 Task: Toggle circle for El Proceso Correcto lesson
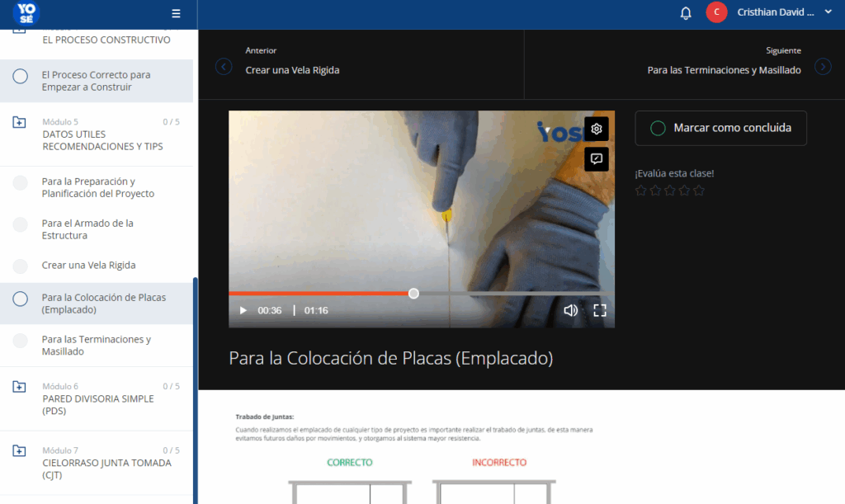[x=20, y=77]
